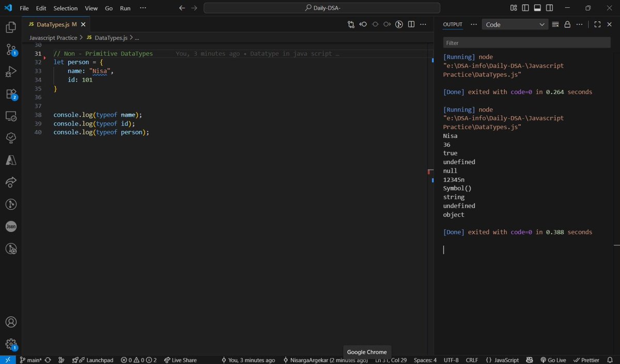The height and width of the screenshot is (364, 620).
Task: Click the Open Changes compare icon
Action: tap(351, 24)
